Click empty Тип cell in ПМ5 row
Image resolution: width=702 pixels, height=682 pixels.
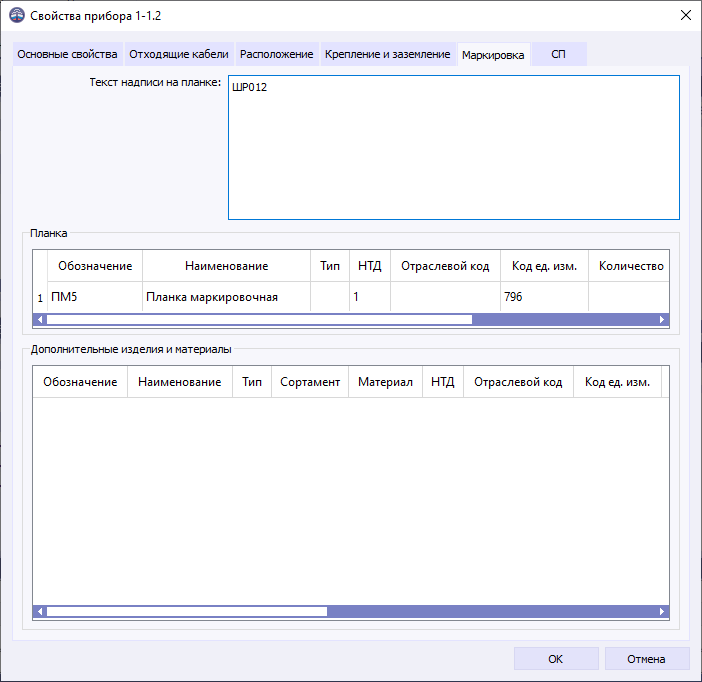point(330,296)
